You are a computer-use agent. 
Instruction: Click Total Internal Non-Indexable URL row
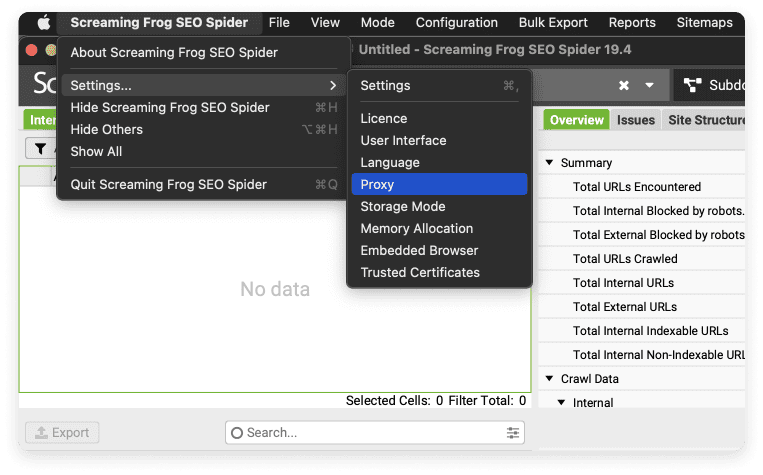pos(641,355)
